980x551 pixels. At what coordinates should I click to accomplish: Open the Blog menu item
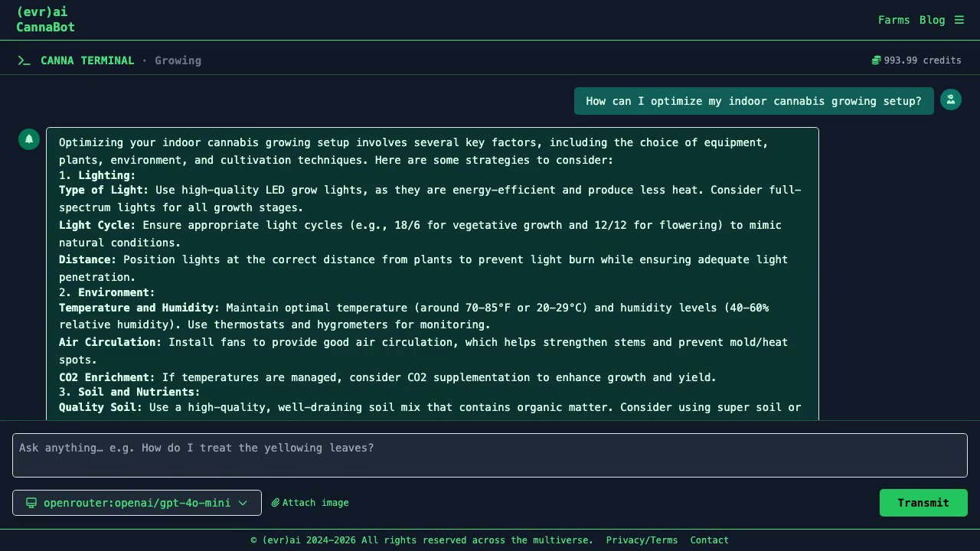coord(932,20)
